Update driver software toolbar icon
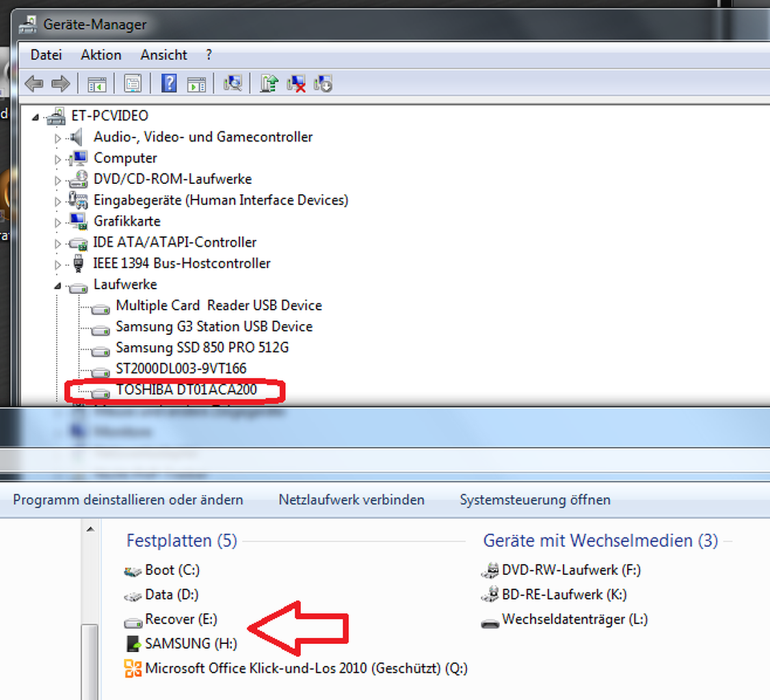770x700 pixels. pyautogui.click(x=269, y=83)
